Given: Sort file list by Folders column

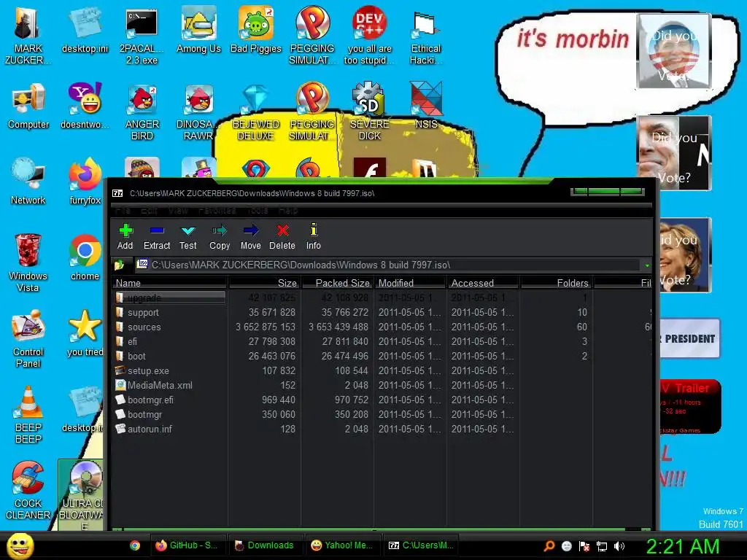Looking at the screenshot, I should click(555, 283).
